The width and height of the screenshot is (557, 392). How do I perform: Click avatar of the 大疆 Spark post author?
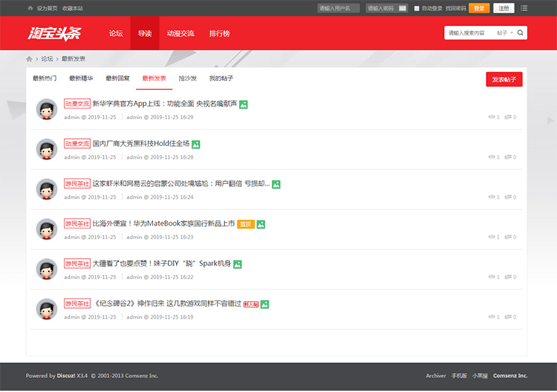pos(47,269)
